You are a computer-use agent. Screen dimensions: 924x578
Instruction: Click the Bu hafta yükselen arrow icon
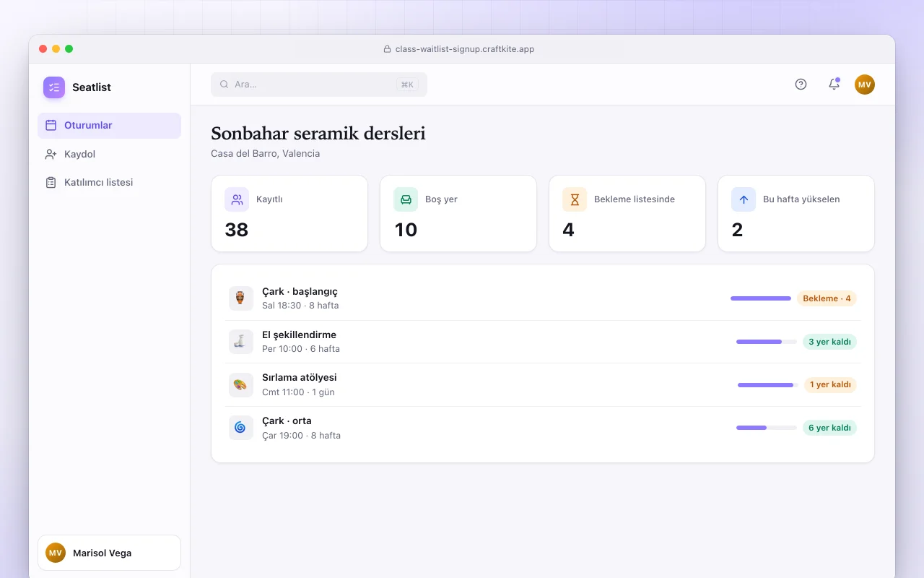(x=744, y=199)
